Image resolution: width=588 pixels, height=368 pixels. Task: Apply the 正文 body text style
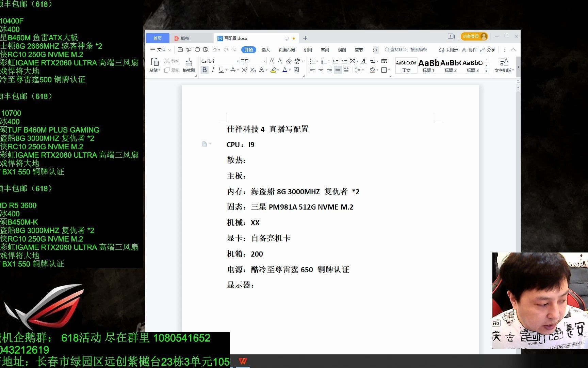pyautogui.click(x=406, y=65)
